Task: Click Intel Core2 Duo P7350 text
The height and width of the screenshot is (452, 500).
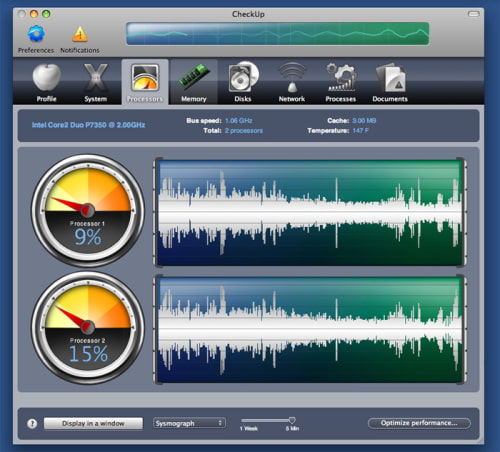Action: (x=88, y=125)
